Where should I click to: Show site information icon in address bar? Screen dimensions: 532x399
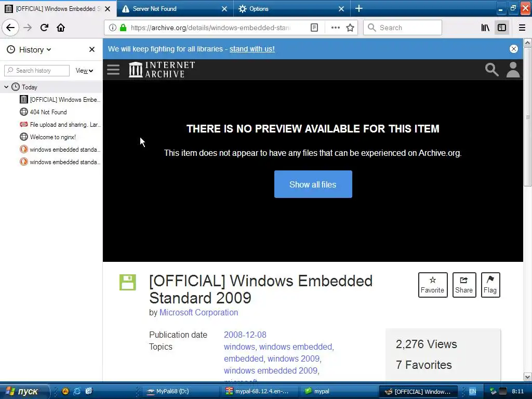pos(112,28)
